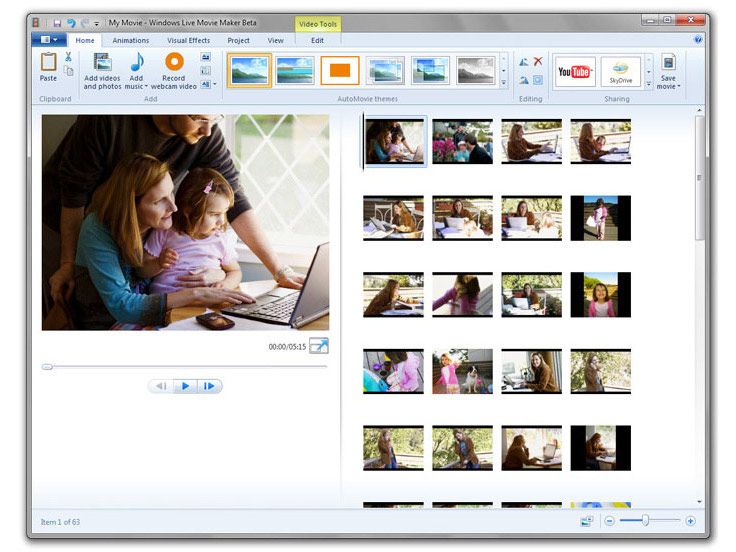Screen dimensions: 736x552
Task: Step to next frame
Action: [209, 386]
